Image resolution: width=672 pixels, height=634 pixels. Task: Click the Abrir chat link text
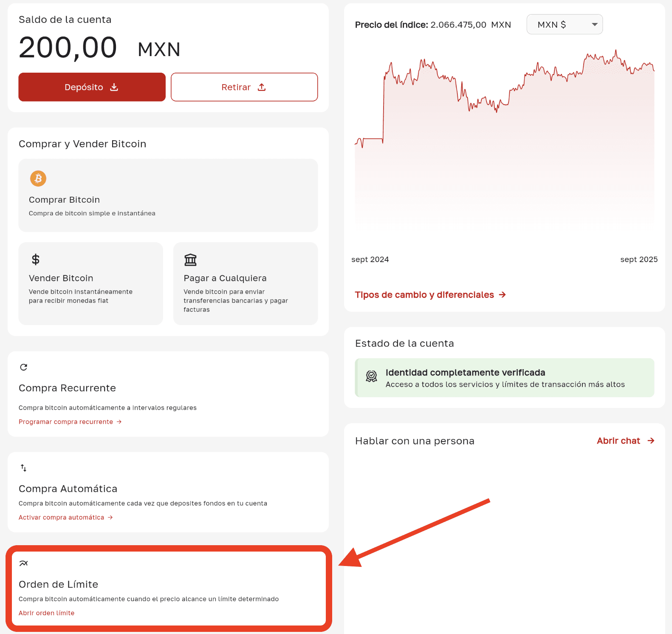(x=618, y=441)
